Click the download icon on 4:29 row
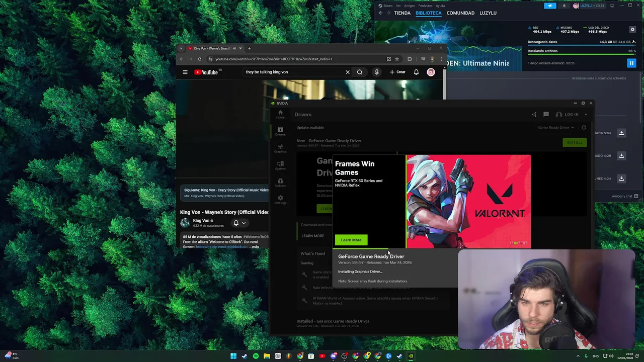 pos(621,156)
